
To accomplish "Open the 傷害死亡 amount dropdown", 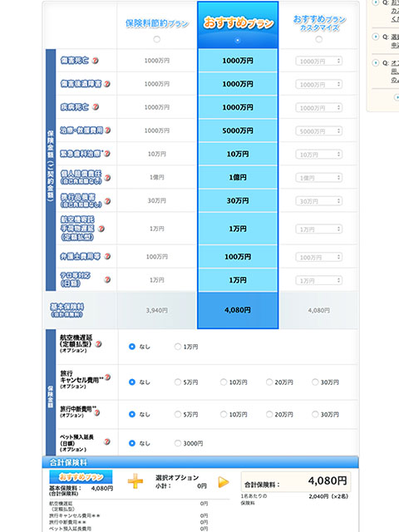I will (318, 61).
